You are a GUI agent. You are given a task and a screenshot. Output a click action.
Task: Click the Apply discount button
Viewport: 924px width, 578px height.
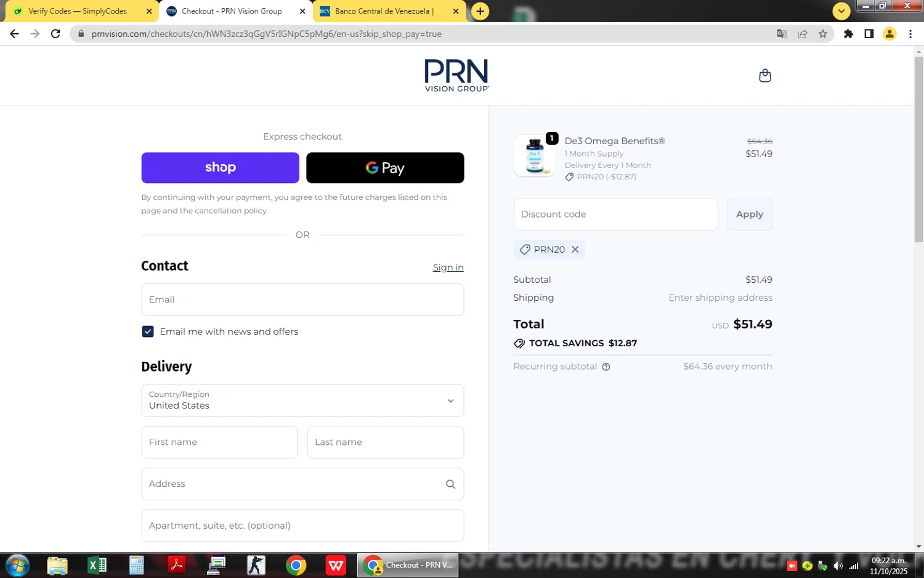750,214
